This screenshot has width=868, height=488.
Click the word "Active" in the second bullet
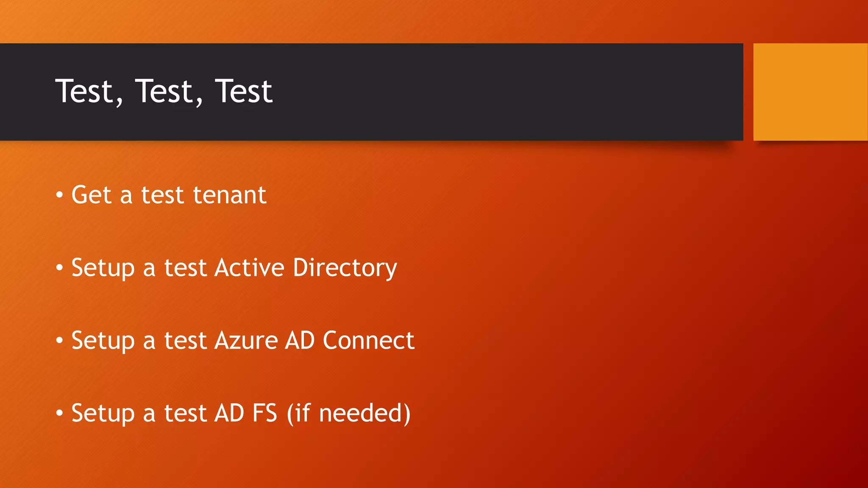(249, 268)
